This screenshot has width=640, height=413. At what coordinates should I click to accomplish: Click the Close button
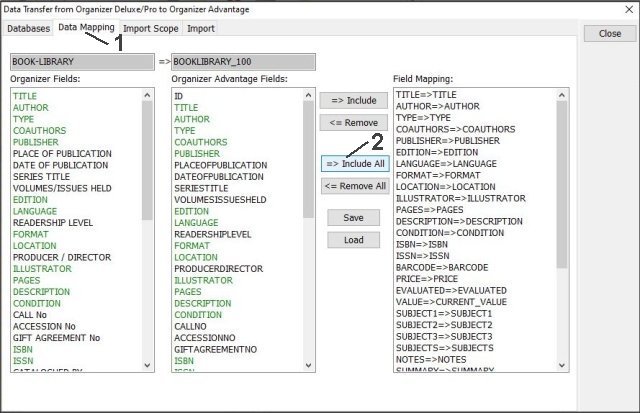pos(610,33)
